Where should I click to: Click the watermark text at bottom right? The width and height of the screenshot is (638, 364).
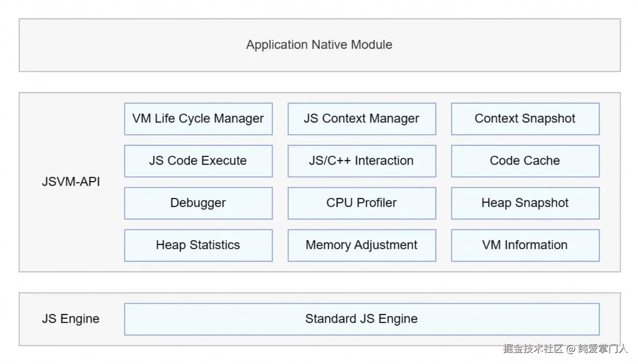(565, 349)
